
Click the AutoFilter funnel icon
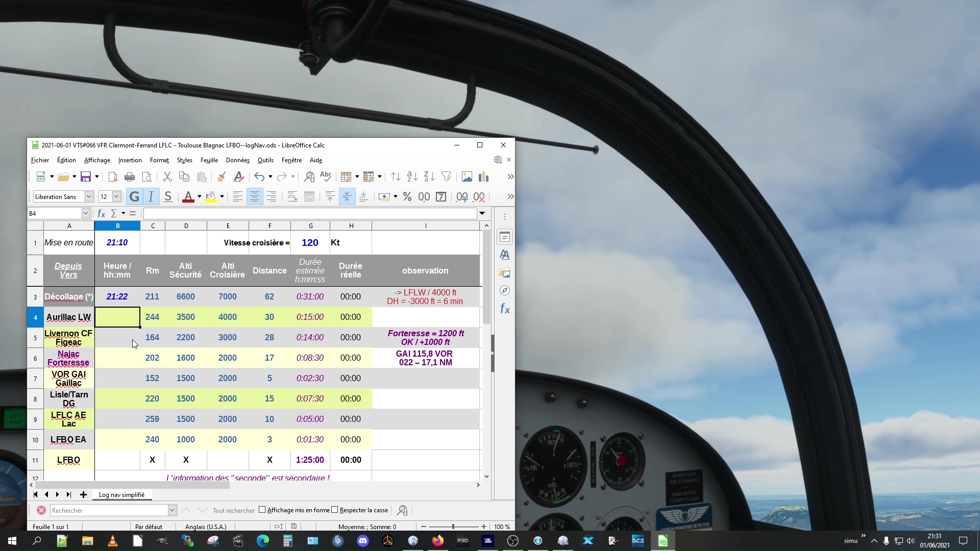point(446,177)
